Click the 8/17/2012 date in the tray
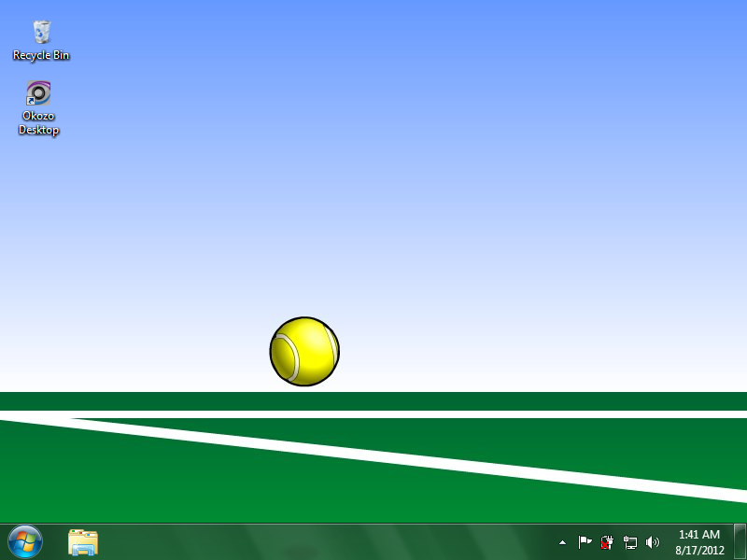Image resolution: width=747 pixels, height=560 pixels. click(x=699, y=551)
